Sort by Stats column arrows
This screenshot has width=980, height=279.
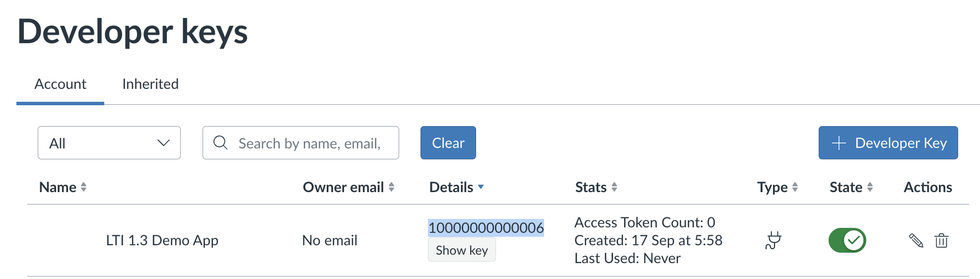(614, 187)
